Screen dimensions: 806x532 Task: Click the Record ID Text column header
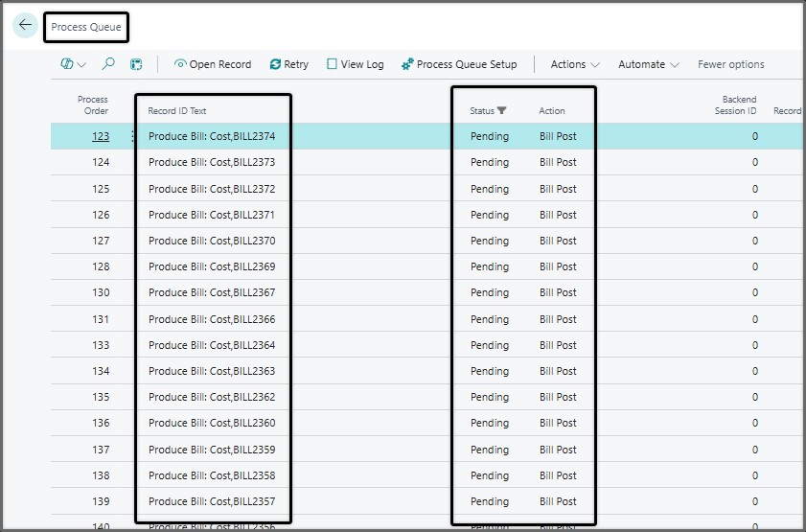click(177, 110)
